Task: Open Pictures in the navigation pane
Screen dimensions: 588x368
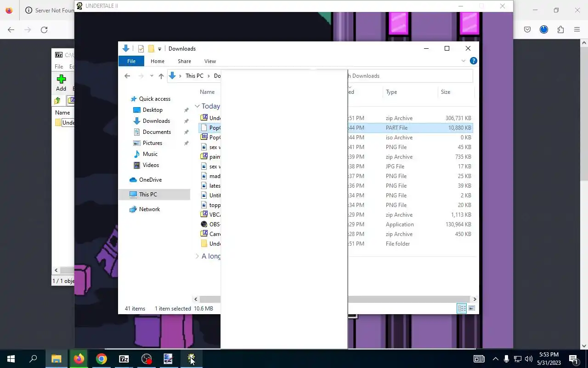Action: [152, 143]
